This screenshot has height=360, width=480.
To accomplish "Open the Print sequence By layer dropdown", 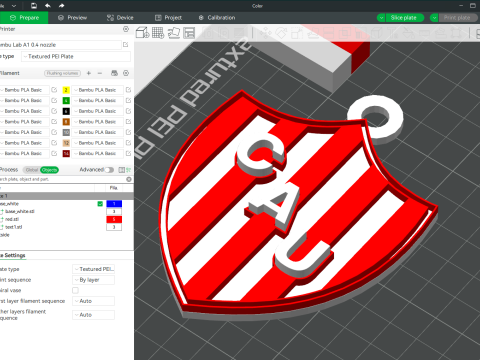I will tap(93, 280).
